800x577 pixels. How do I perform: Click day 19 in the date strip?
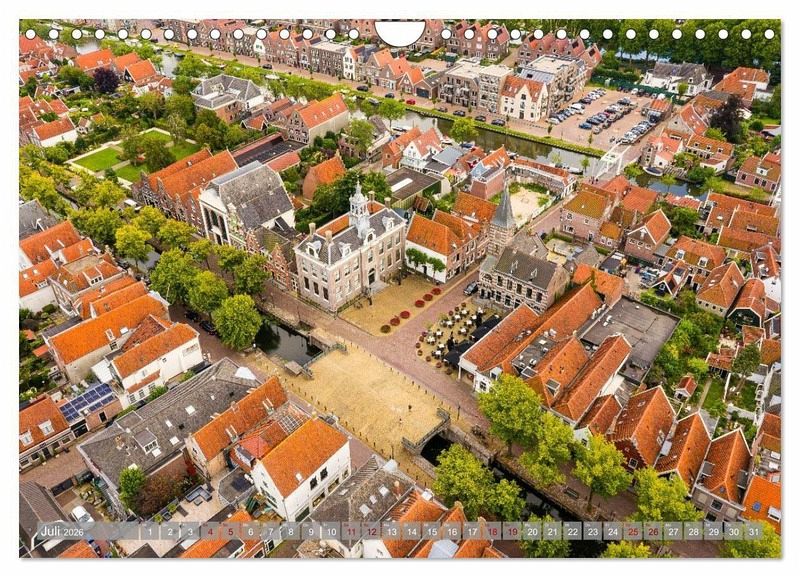coord(511,531)
